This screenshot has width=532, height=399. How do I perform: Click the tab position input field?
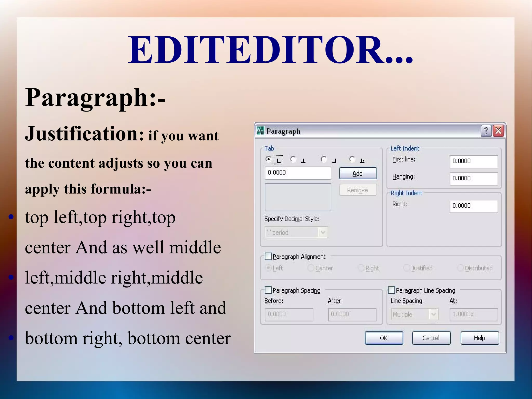pyautogui.click(x=298, y=173)
